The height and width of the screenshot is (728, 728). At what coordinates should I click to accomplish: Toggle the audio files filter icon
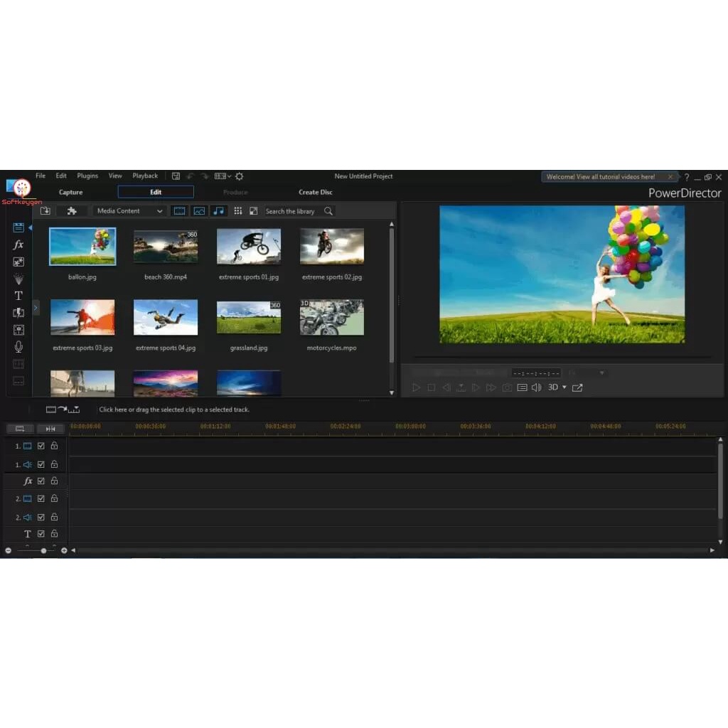pyautogui.click(x=219, y=210)
